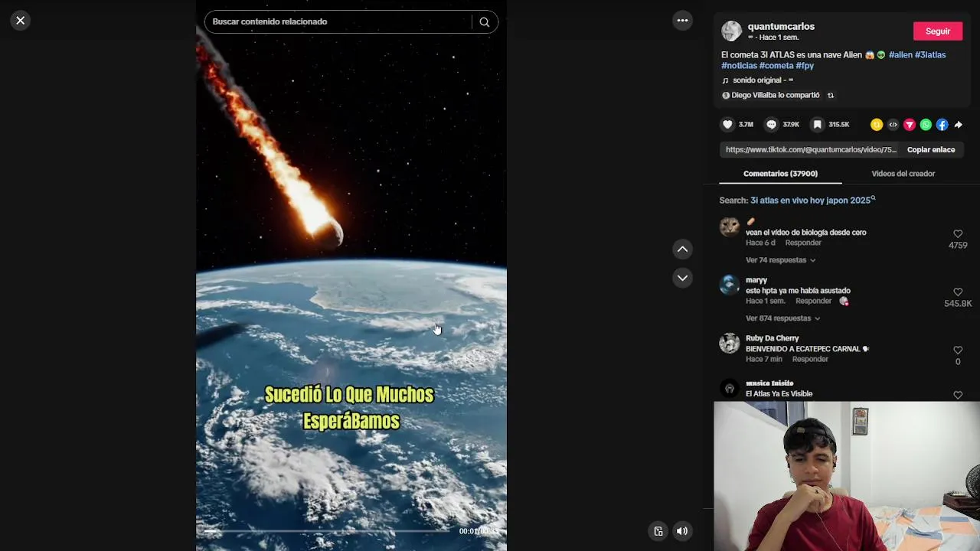Reply to Ruby Da Cherry's comment
Screen dimensions: 980x551
(810, 360)
